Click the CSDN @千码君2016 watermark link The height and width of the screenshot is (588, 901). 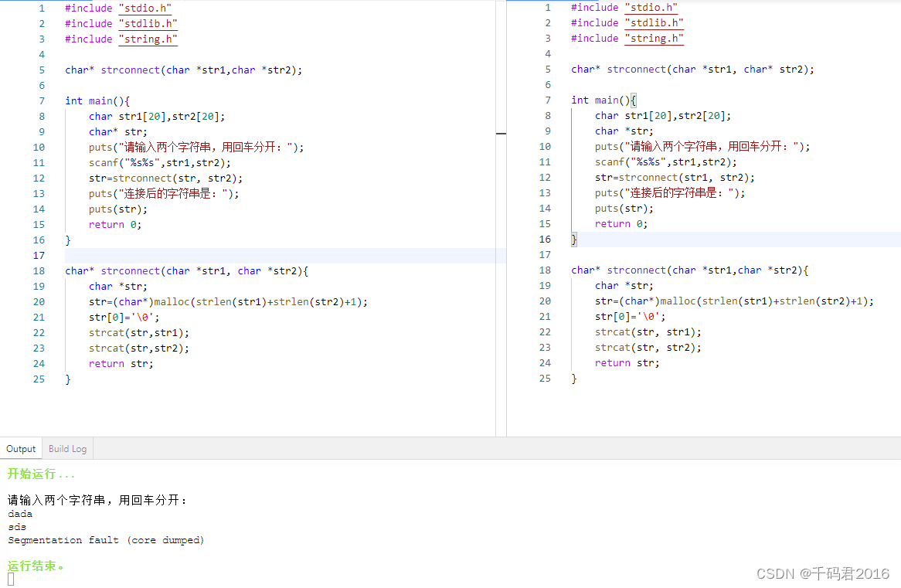point(822,573)
